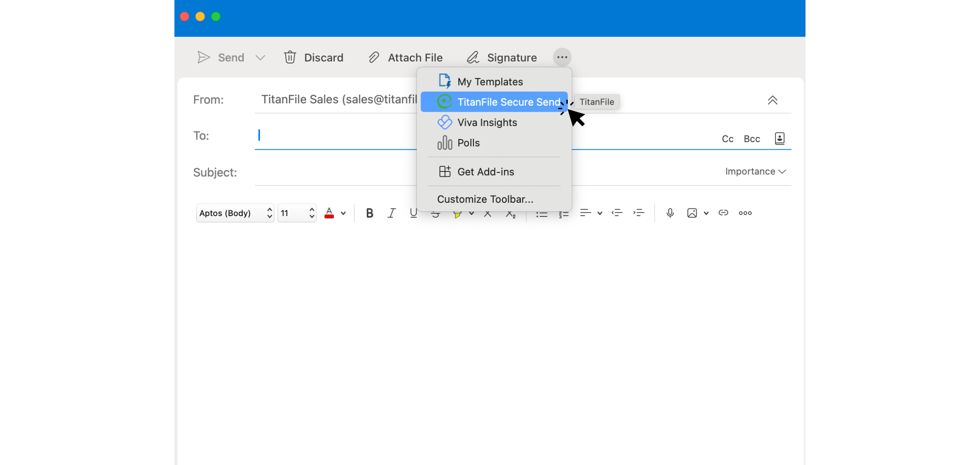Viewport: 980px width, 465px height.
Task: Toggle underline formatting
Action: coord(413,213)
